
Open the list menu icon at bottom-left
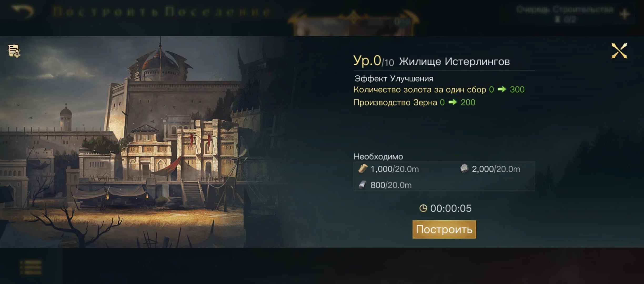pos(31,267)
